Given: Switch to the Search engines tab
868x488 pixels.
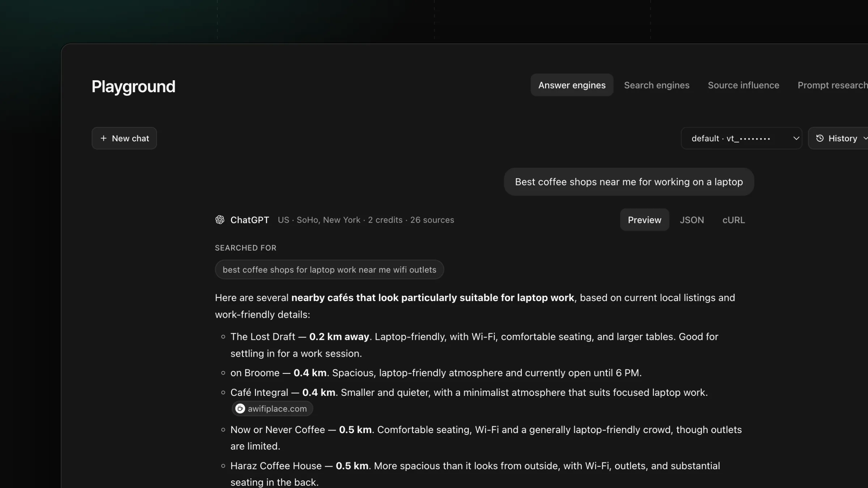Looking at the screenshot, I should click(657, 85).
